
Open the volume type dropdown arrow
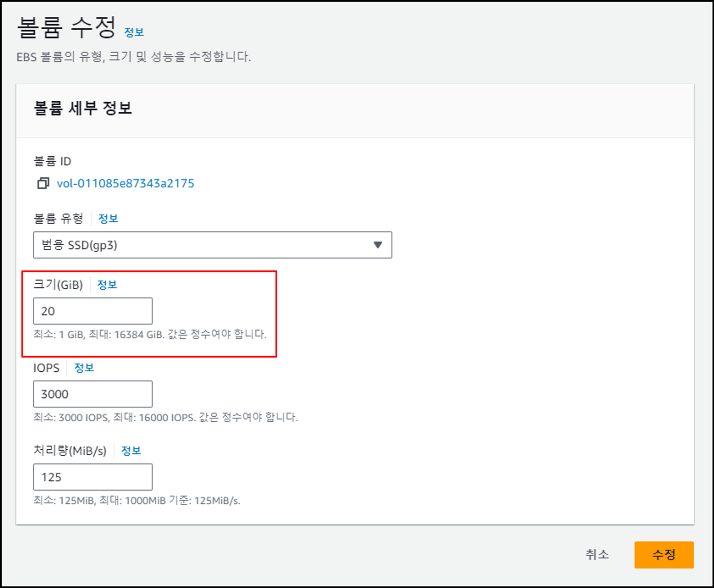378,245
